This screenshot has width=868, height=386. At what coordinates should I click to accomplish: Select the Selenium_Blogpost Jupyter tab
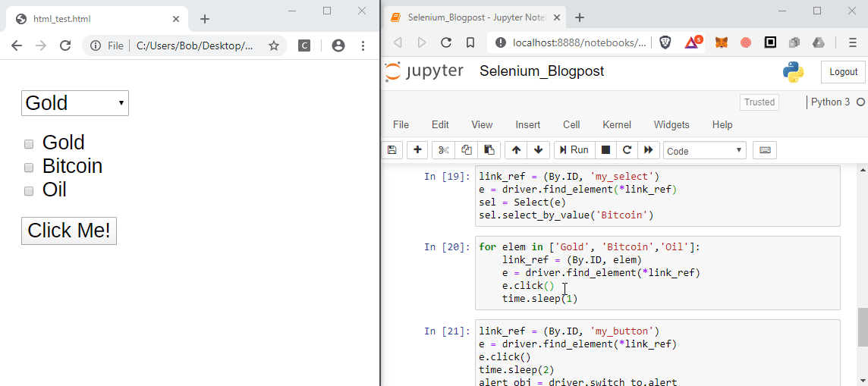pyautogui.click(x=473, y=17)
